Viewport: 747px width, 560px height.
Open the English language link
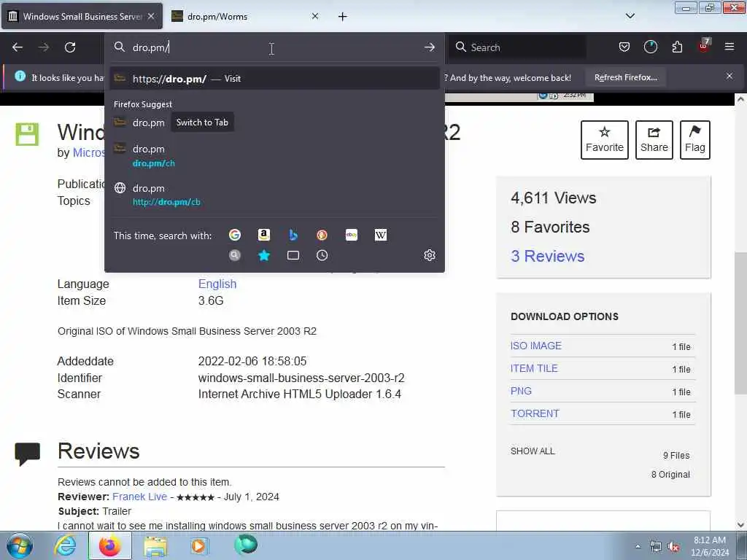click(217, 284)
